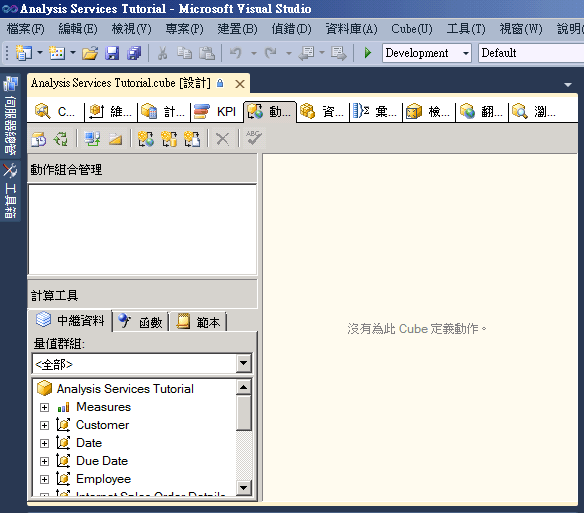
Task: Click the New Project toolbar icon
Action: tap(23, 53)
